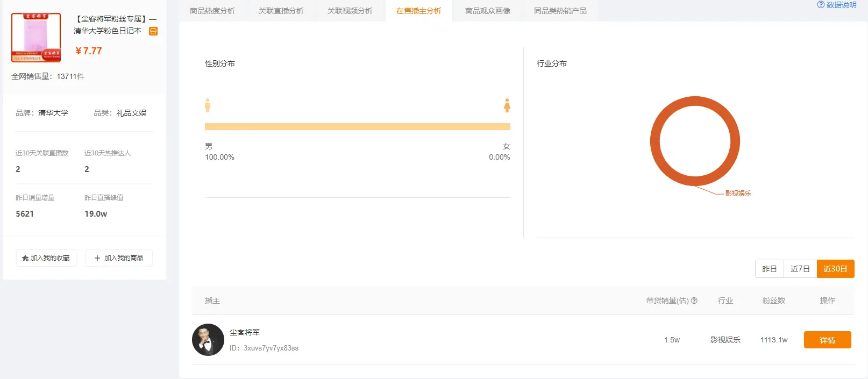
Task: Click the 粉丝数 column header
Action: [x=774, y=301]
